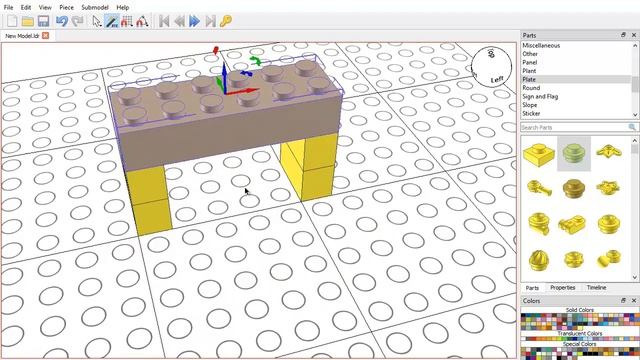Click the parts thumbnails scroll down arrow
The image size is (640, 360).
click(x=635, y=278)
